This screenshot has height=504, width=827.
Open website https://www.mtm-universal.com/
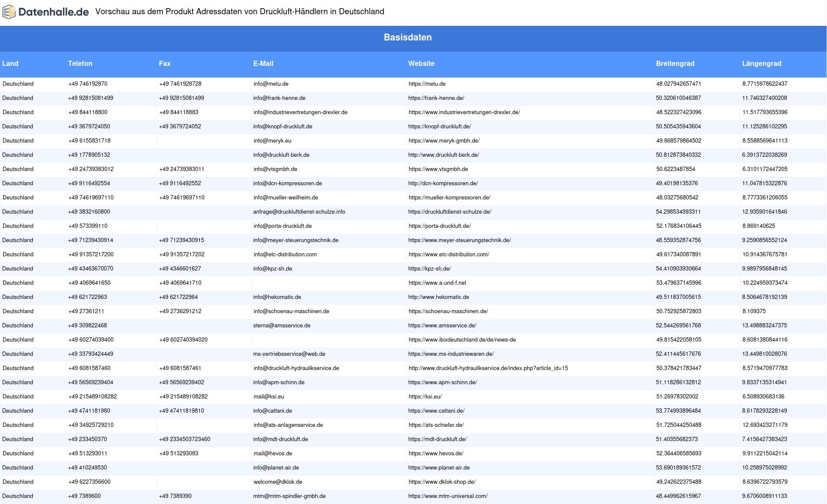448,496
